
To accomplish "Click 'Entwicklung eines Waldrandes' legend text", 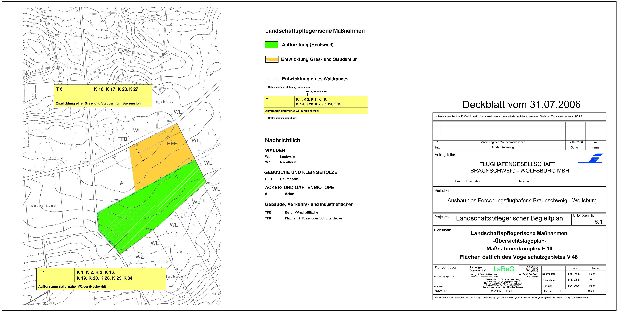I will tap(315, 79).
